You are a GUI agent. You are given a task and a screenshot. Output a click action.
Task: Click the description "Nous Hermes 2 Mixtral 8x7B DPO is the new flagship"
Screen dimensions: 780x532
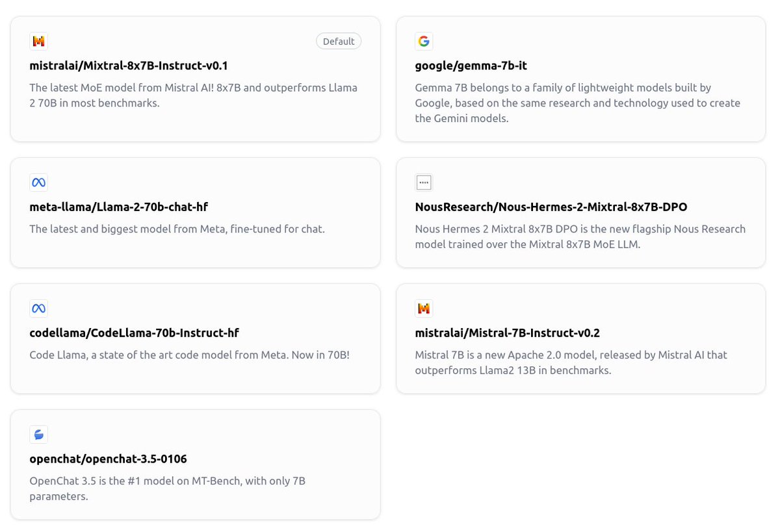click(x=580, y=236)
